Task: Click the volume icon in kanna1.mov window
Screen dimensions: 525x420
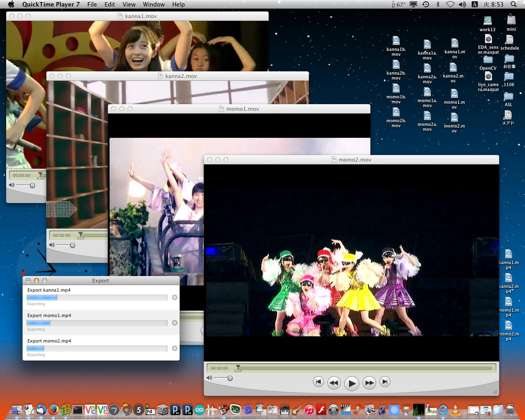Action: point(11,185)
